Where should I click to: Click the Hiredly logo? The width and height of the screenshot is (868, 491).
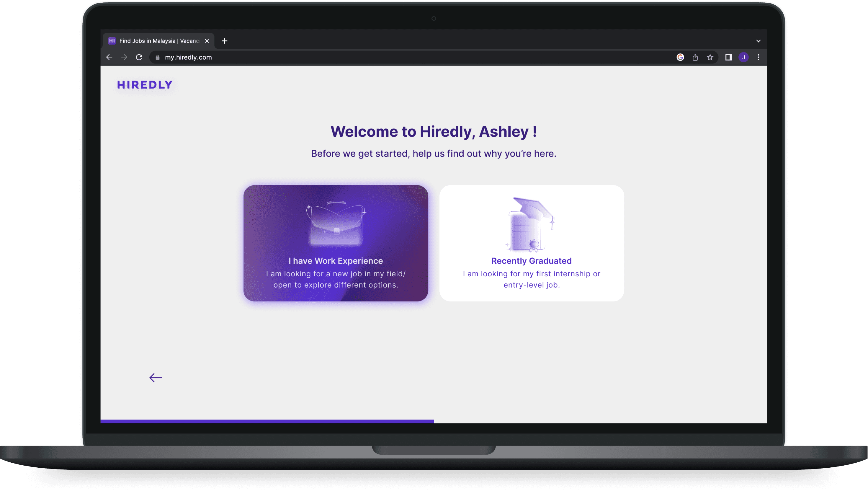click(145, 85)
